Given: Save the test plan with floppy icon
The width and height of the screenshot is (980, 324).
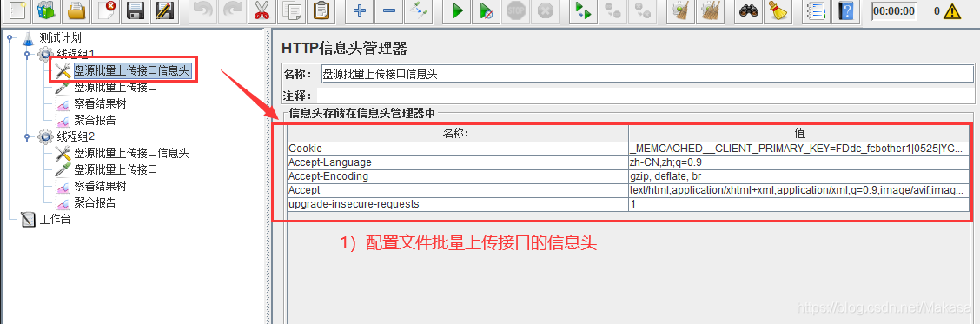Looking at the screenshot, I should [136, 10].
